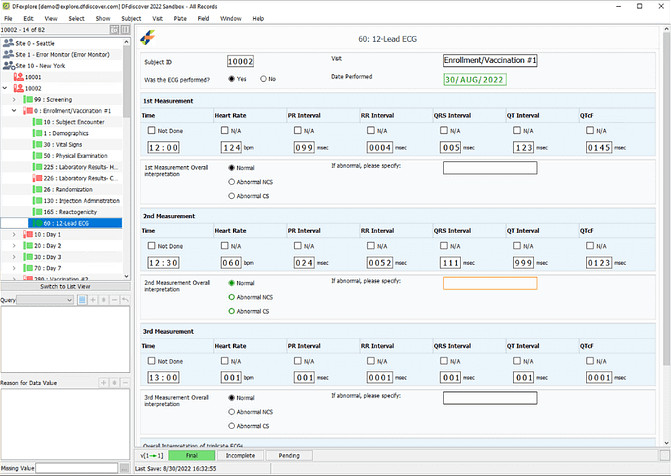
Task: Select No for ECG performed
Action: tap(263, 78)
